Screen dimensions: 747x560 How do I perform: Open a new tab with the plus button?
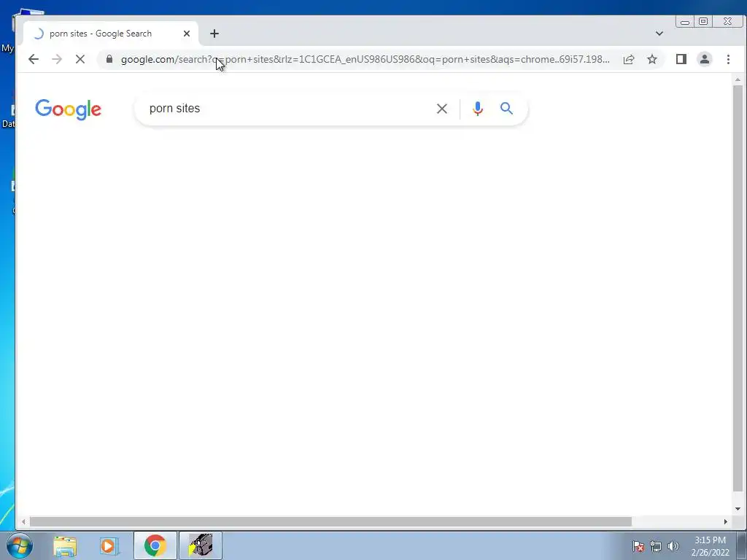[214, 34]
